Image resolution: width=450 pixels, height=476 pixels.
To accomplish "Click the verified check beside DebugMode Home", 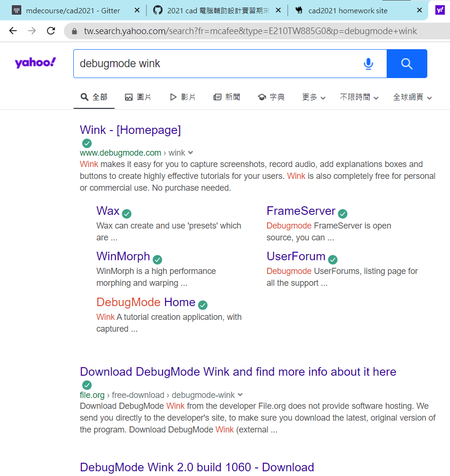I will [203, 305].
